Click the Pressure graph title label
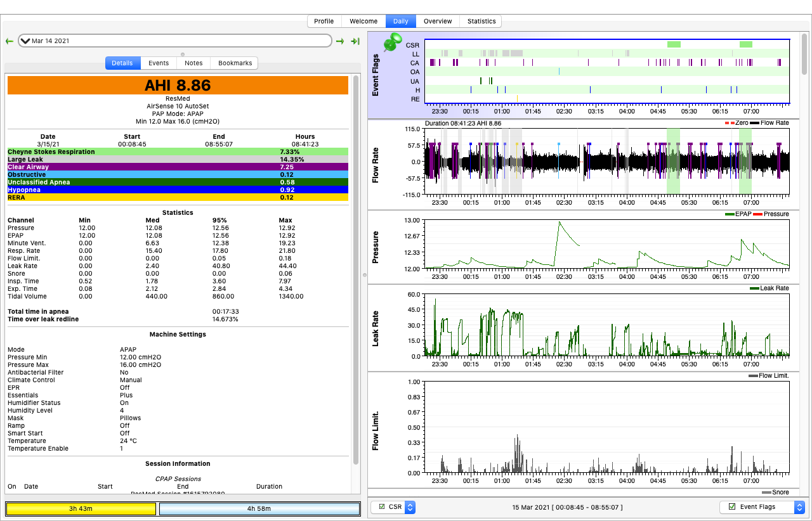The image size is (812, 521). (x=376, y=247)
